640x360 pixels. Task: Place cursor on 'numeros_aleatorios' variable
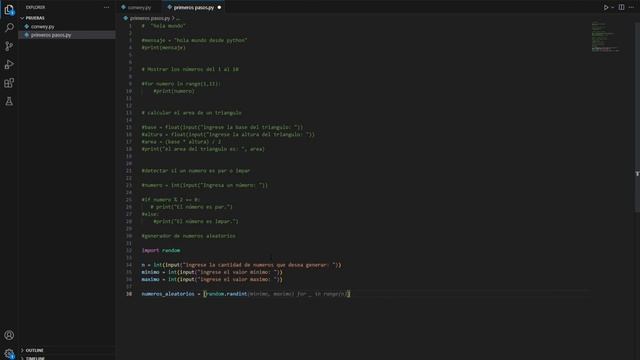168,294
